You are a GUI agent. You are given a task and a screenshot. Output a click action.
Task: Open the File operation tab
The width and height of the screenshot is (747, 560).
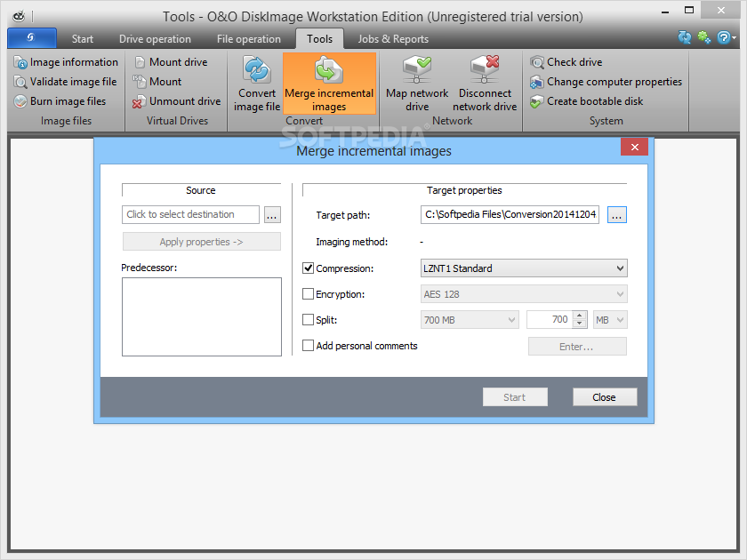pos(249,39)
